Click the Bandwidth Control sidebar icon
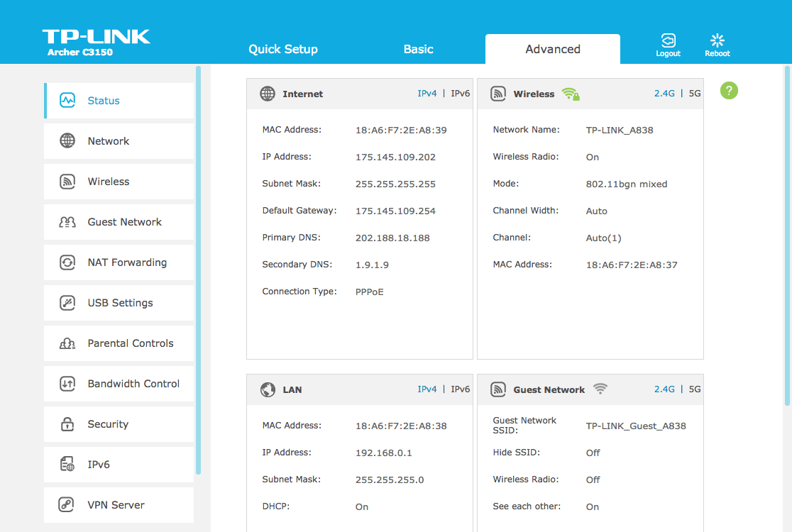792x532 pixels. 67,384
